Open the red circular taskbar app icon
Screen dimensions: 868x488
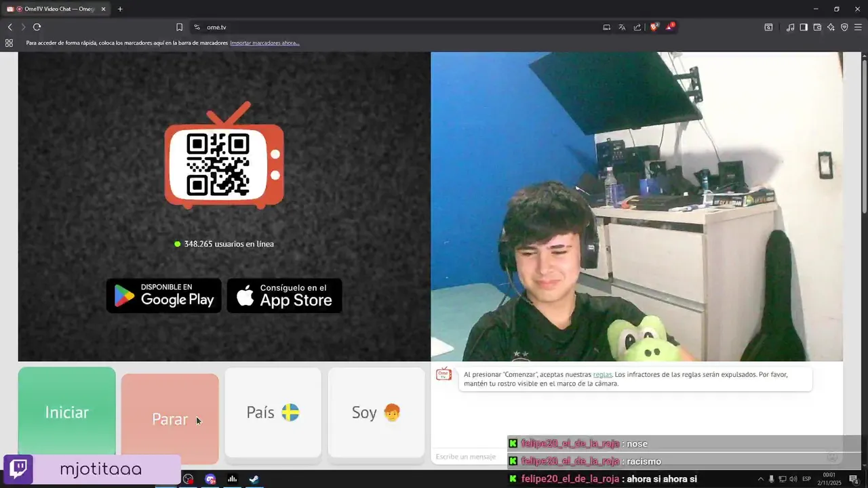pyautogui.click(x=189, y=479)
